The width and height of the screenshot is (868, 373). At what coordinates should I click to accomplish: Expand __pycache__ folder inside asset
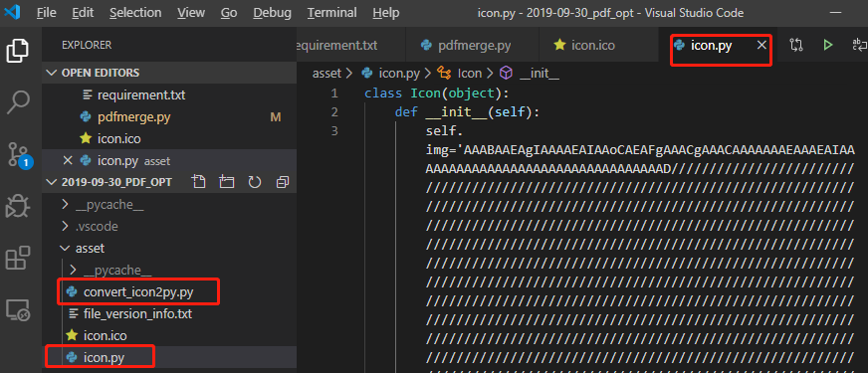(x=169, y=271)
